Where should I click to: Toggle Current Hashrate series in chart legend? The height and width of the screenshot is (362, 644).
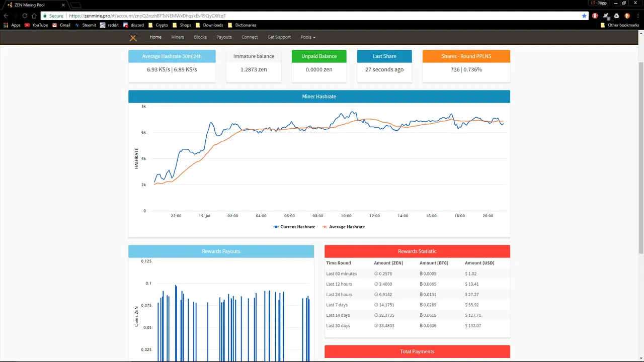(x=294, y=227)
